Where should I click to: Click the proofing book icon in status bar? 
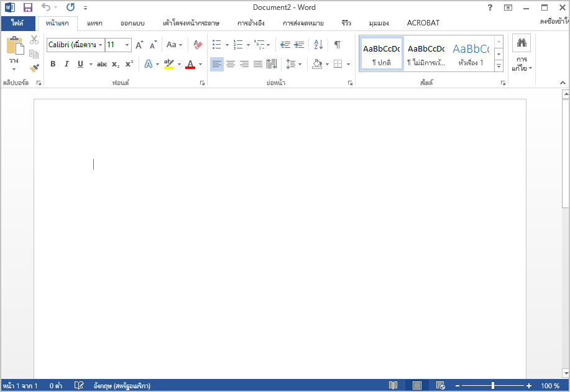[x=79, y=385]
